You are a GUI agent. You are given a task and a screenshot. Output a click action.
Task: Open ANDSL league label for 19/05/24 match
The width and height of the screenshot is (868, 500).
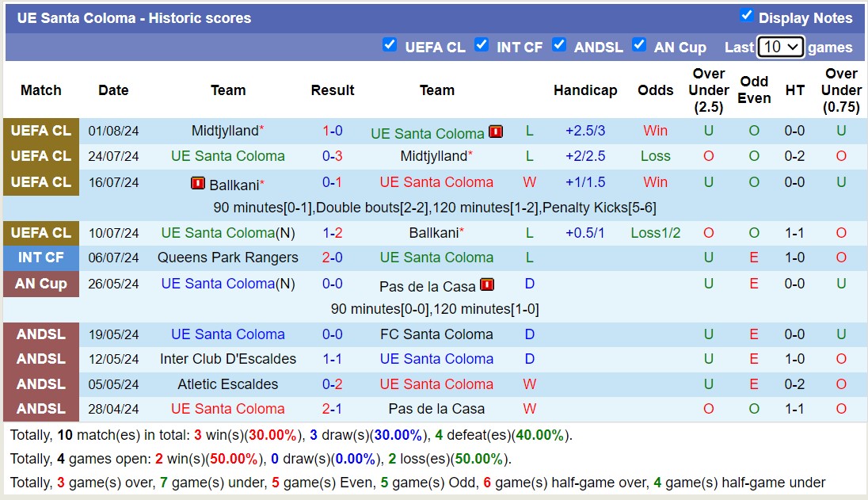pos(41,334)
